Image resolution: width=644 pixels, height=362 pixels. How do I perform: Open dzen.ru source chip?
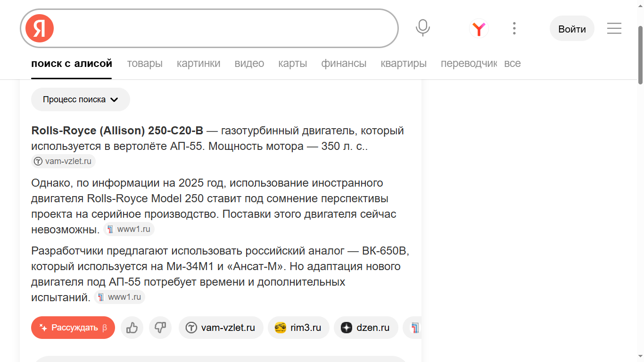pos(366,328)
